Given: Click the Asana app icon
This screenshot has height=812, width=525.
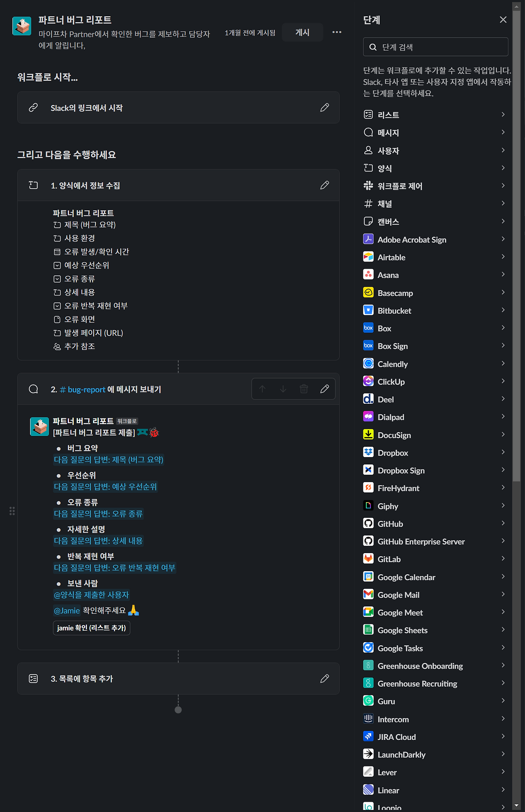Looking at the screenshot, I should tap(368, 274).
